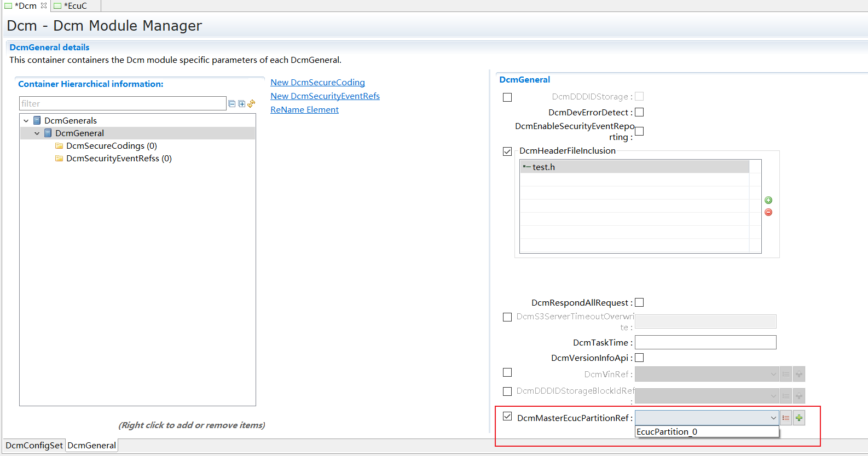Uncheck the DcmHeaderFileInclusion enable checkbox
868x456 pixels.
507,151
